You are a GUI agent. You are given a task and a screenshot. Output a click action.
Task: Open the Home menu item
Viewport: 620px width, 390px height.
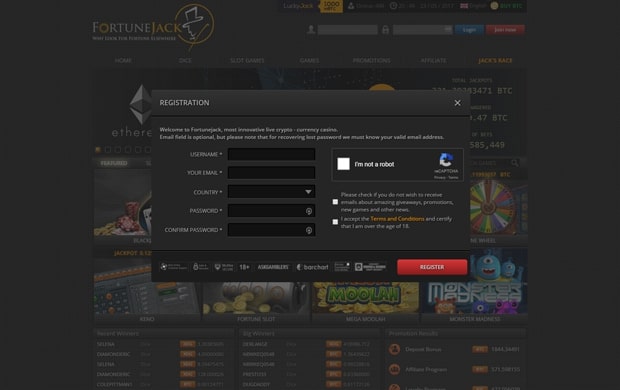[123, 61]
